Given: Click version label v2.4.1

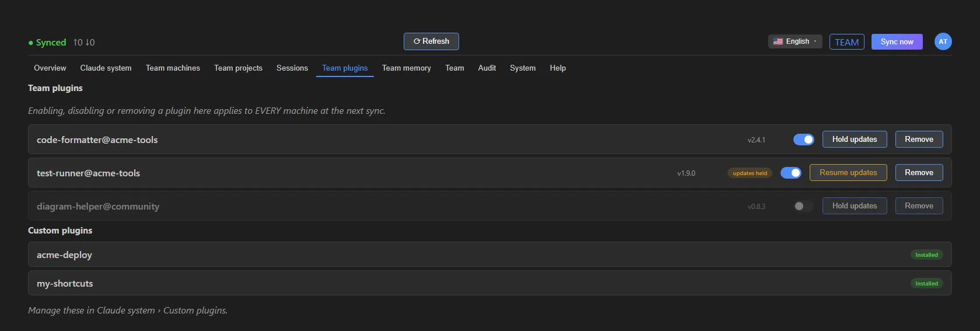Looking at the screenshot, I should pyautogui.click(x=756, y=140).
